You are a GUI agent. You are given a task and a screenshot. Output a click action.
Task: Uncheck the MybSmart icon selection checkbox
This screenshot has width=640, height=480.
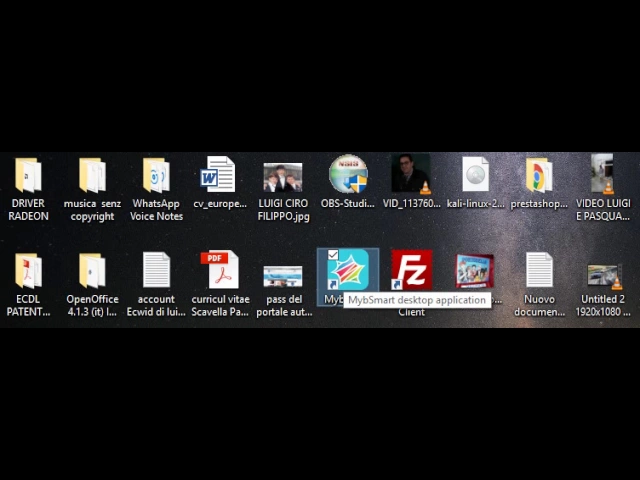pyautogui.click(x=333, y=255)
